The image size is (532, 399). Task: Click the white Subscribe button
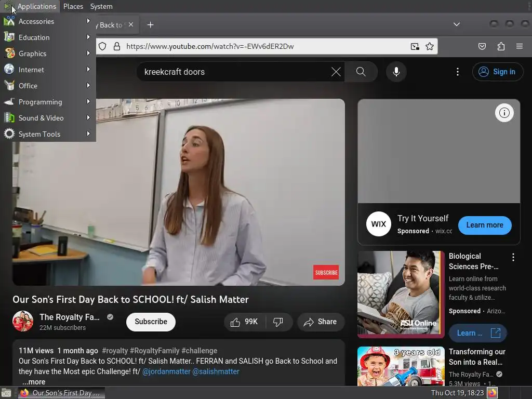(151, 322)
